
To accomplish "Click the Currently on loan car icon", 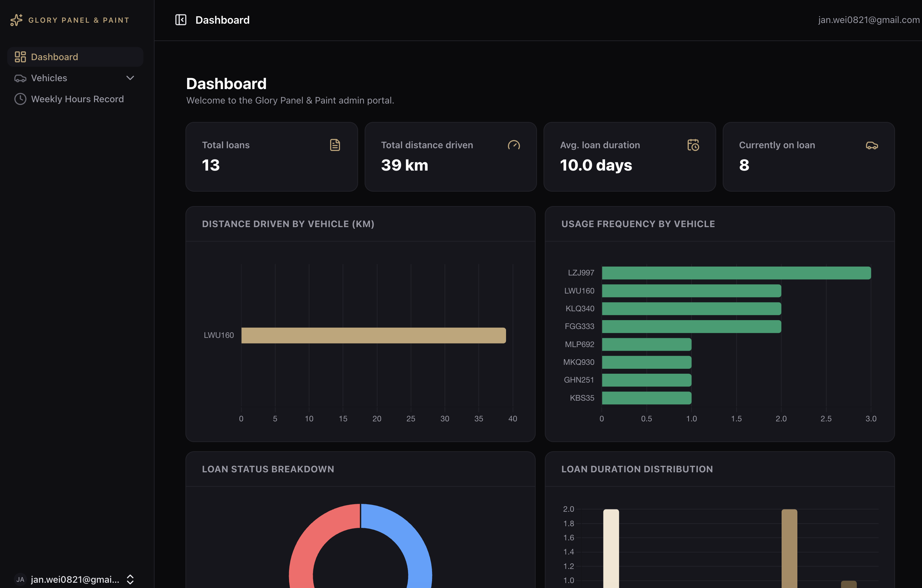I will (872, 145).
